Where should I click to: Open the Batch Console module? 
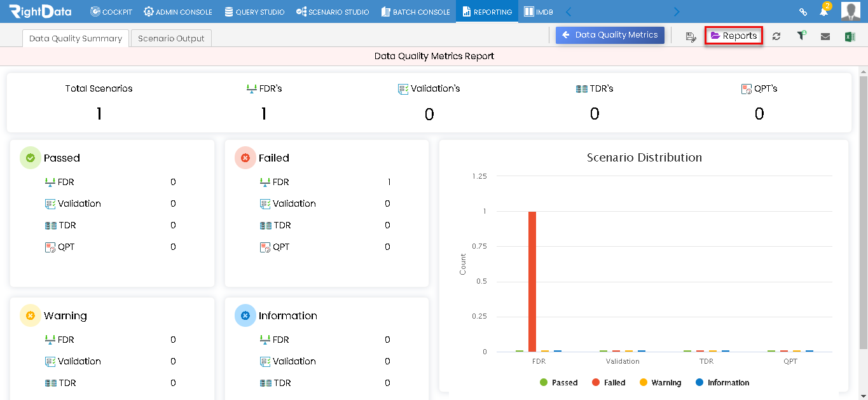(x=416, y=11)
